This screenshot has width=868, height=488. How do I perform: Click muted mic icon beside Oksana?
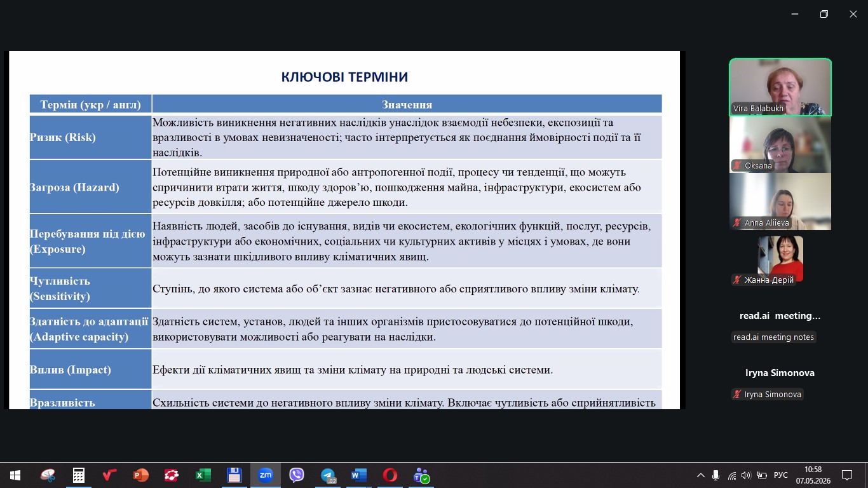click(x=738, y=166)
